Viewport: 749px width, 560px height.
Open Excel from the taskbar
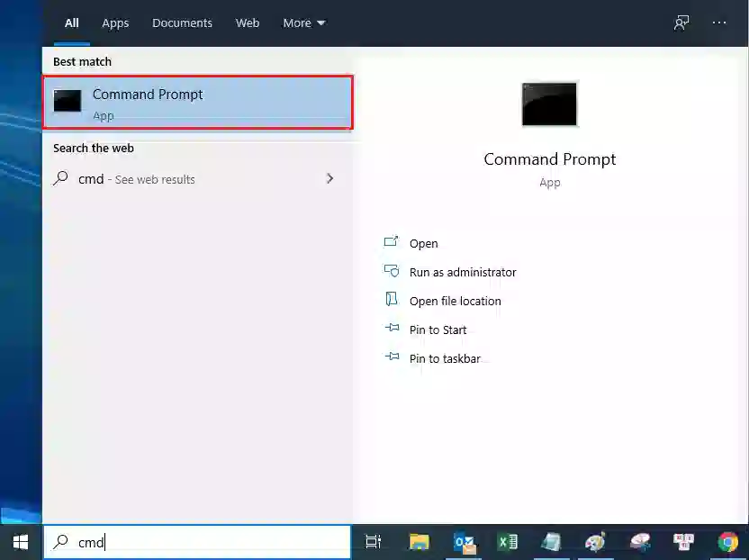pos(508,541)
